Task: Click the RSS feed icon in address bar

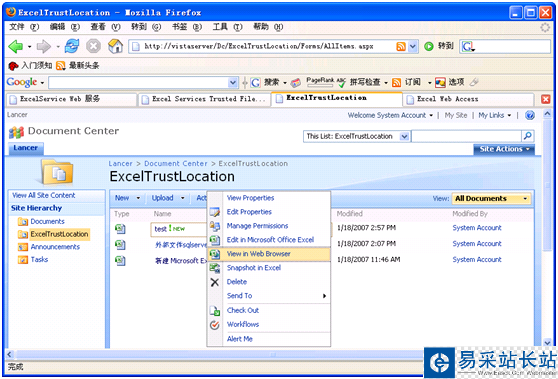Action: click(401, 47)
